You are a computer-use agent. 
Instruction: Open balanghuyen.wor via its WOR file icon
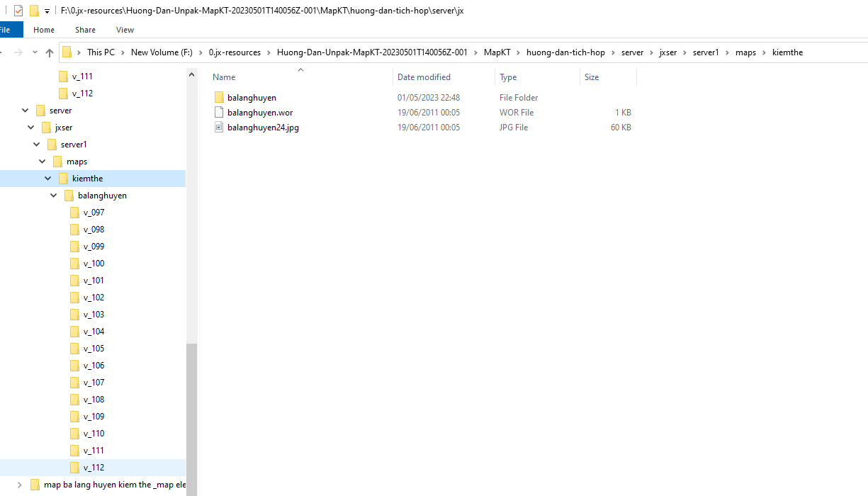(x=219, y=112)
